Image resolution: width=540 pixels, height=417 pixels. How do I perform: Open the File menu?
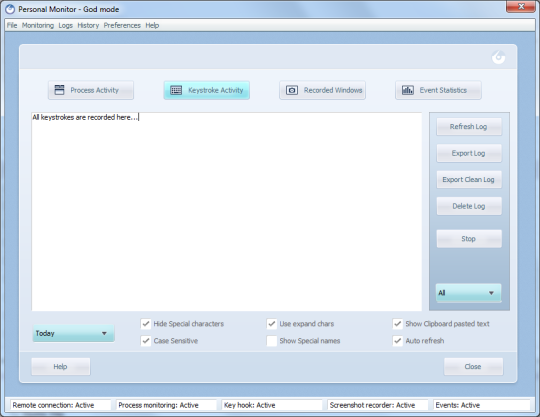click(12, 25)
